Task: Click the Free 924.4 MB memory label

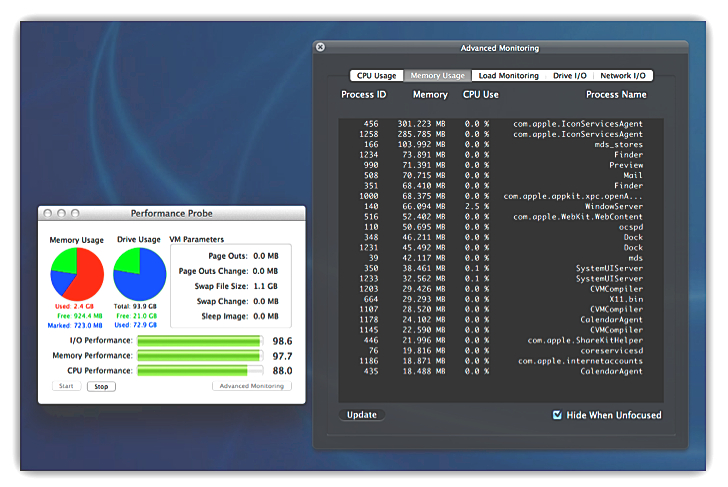Action: (x=80, y=316)
